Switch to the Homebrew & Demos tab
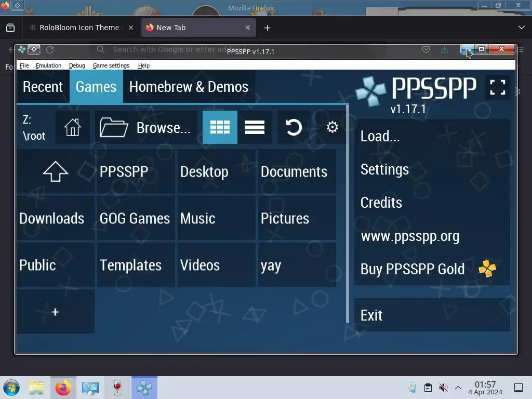The image size is (532, 399). [189, 87]
